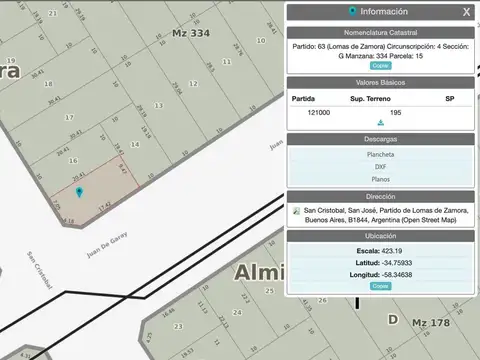This screenshot has height=360, width=480.
Task: Close the Información panel with X
Action: click(x=466, y=12)
